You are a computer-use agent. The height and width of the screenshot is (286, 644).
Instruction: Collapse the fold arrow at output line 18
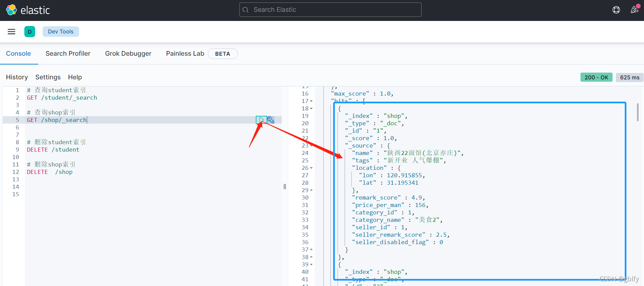(x=312, y=108)
